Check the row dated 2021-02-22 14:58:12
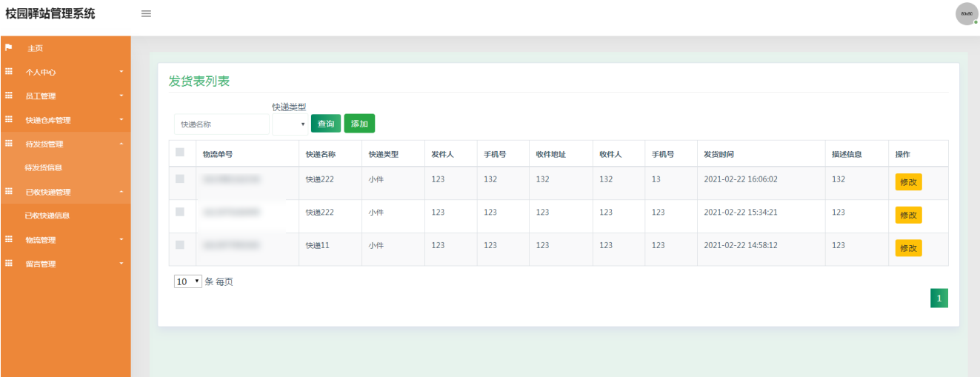The height and width of the screenshot is (377, 980). pos(180,244)
